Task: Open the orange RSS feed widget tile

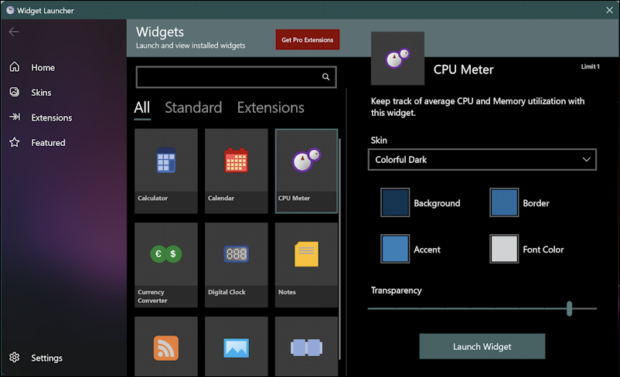Action: [166, 347]
